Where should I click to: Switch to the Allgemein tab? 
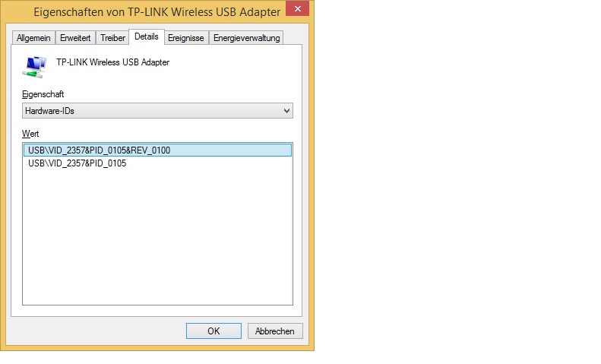click(33, 38)
